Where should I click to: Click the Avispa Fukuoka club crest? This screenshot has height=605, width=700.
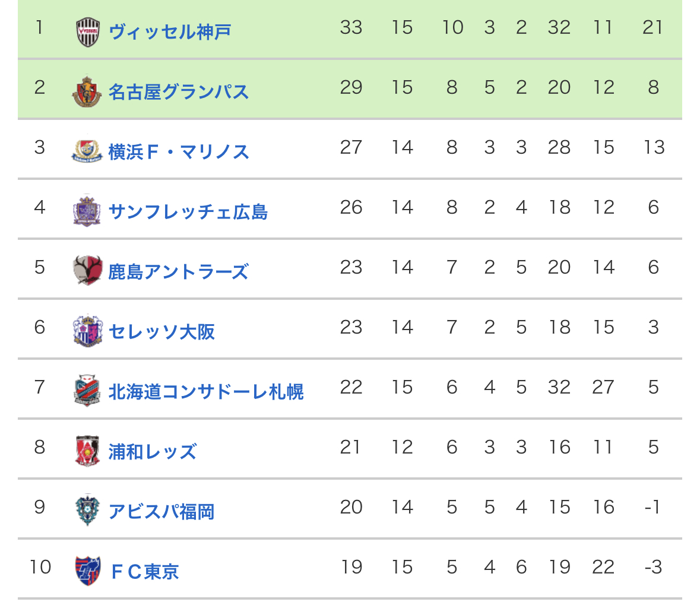tap(87, 511)
